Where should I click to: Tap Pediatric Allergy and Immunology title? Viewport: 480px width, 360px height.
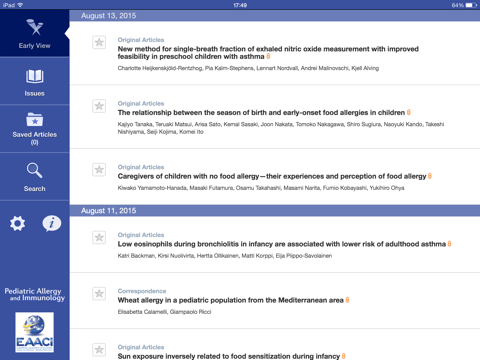(34, 295)
